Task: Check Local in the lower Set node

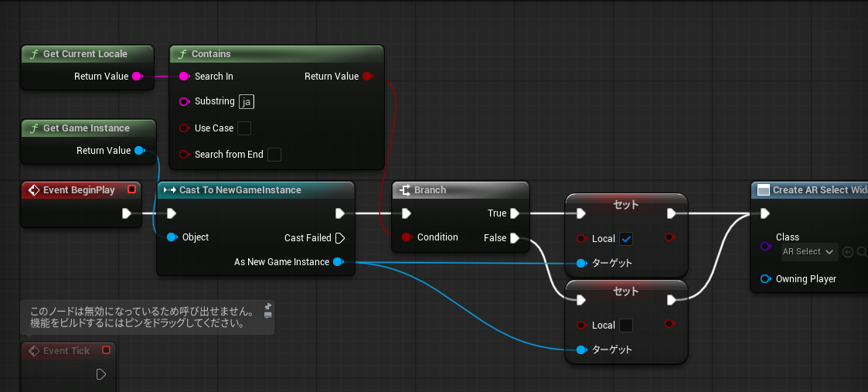Action: [x=626, y=326]
